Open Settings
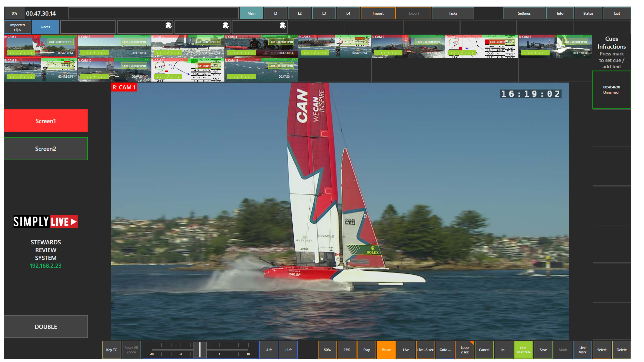 pyautogui.click(x=524, y=13)
